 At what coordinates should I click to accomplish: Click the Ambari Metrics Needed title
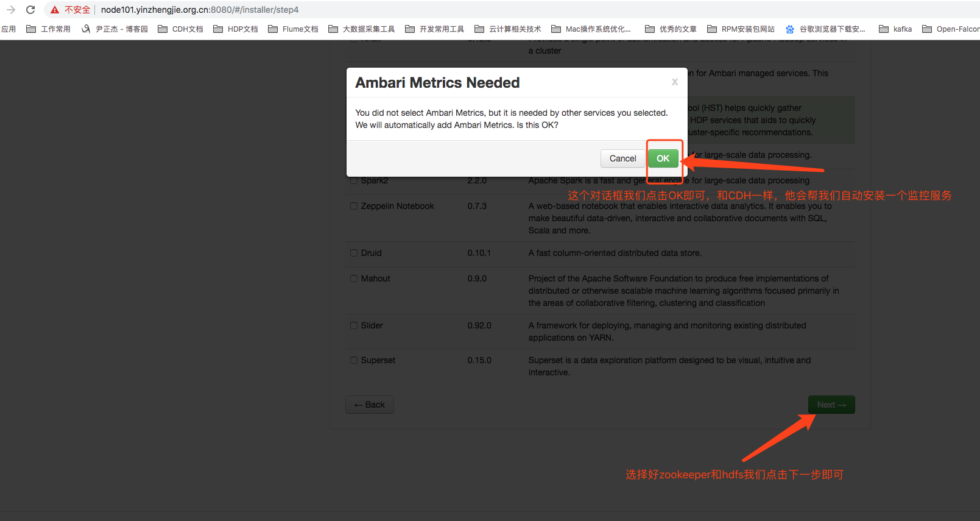tap(437, 83)
